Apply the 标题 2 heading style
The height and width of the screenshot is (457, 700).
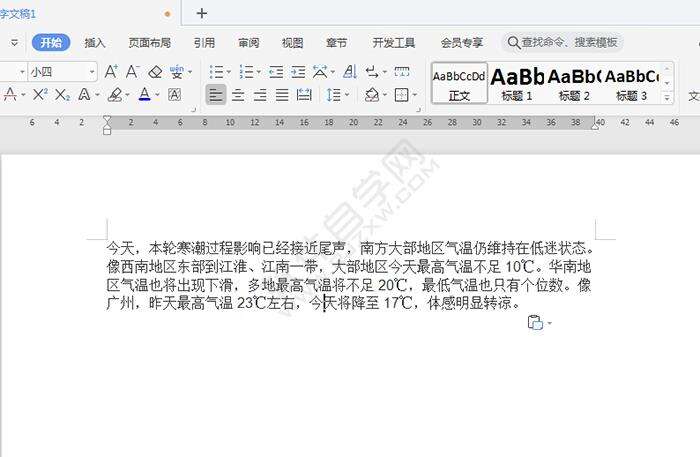tap(574, 83)
